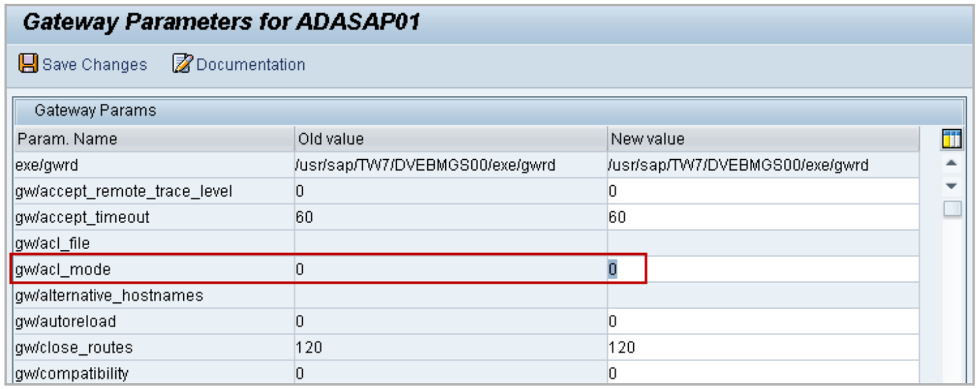
Task: Open the Documentation text link
Action: coord(250,65)
